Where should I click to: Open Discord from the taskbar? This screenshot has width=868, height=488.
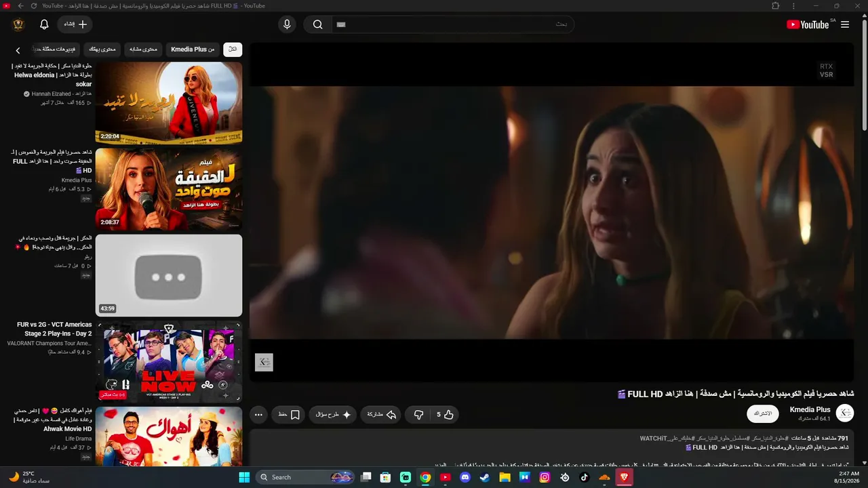point(465,477)
